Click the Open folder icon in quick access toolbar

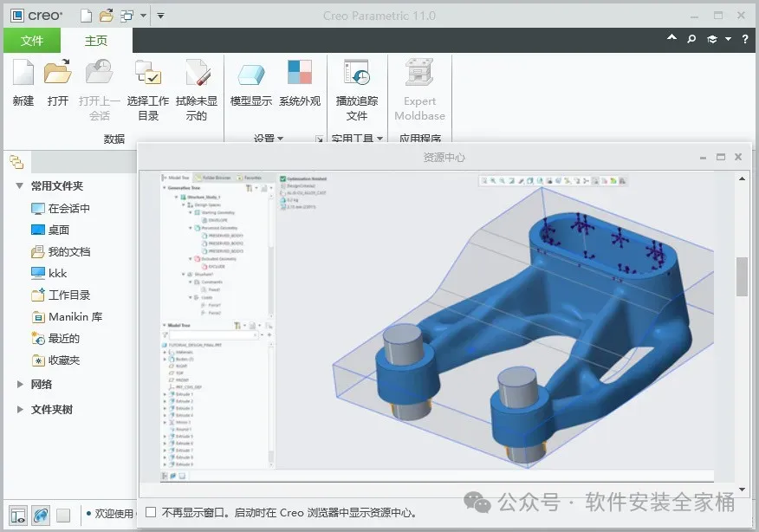coord(106,16)
